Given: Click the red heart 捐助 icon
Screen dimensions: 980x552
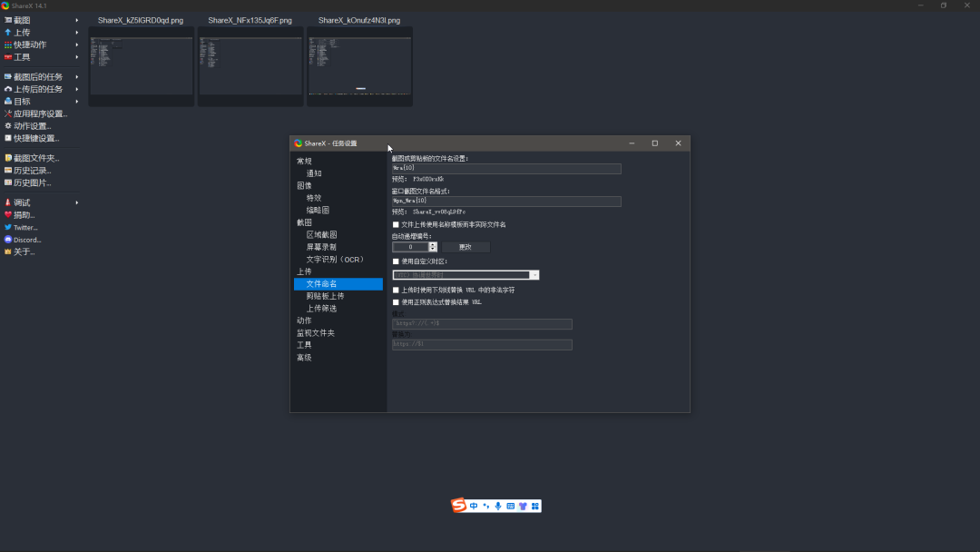Looking at the screenshot, I should point(8,214).
